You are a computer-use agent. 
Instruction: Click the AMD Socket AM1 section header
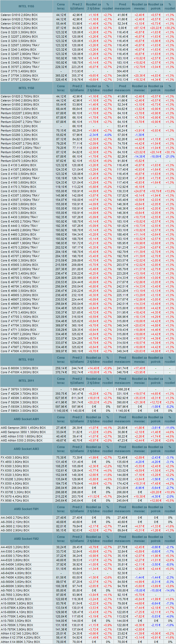[x=26, y=419]
